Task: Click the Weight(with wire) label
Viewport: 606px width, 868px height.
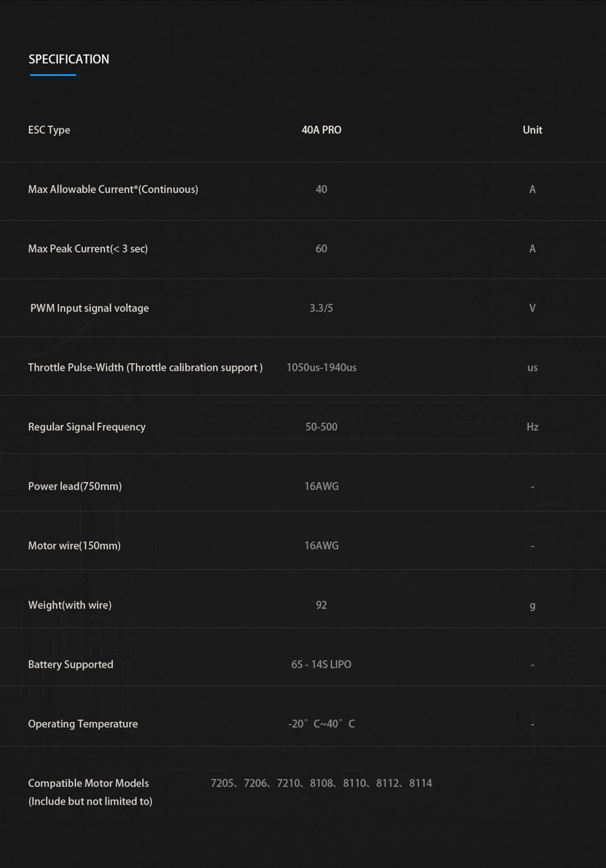Action: pyautogui.click(x=70, y=605)
